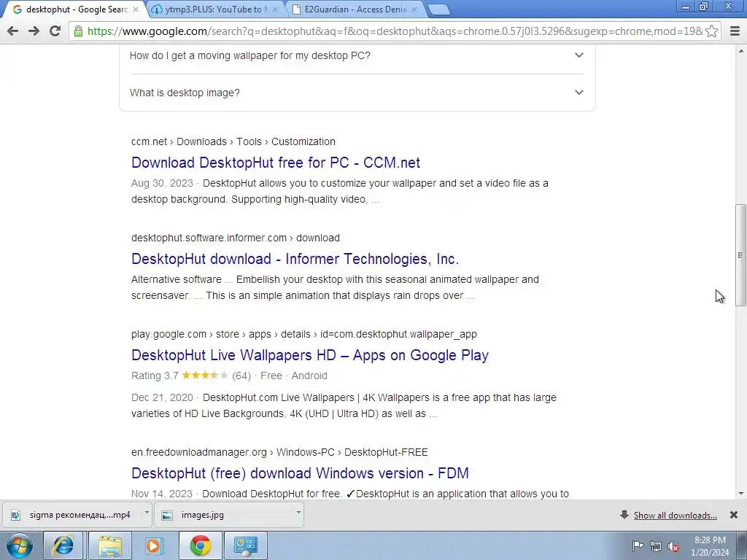Click the scrollbar down arrow

[x=740, y=494]
